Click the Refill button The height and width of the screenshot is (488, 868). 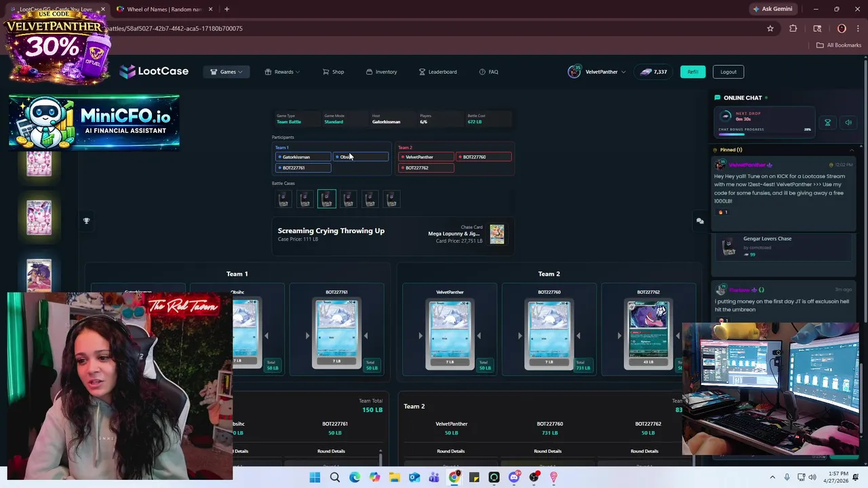pyautogui.click(x=692, y=72)
